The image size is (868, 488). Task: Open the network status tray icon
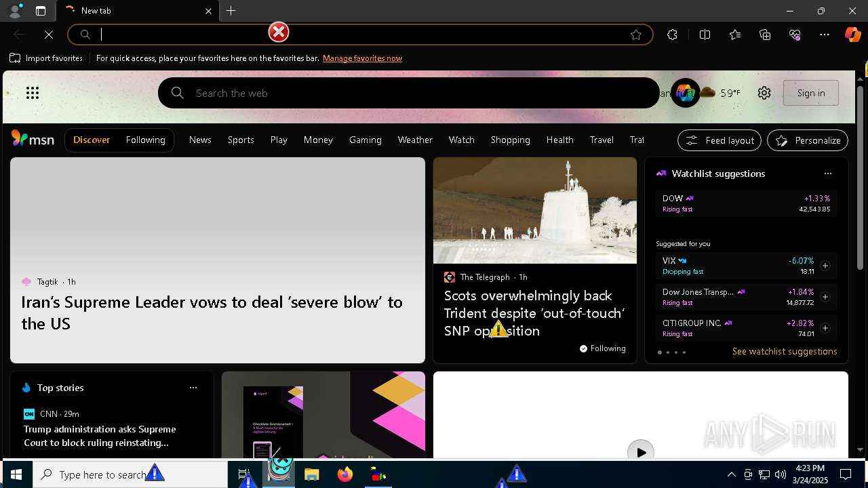[764, 474]
